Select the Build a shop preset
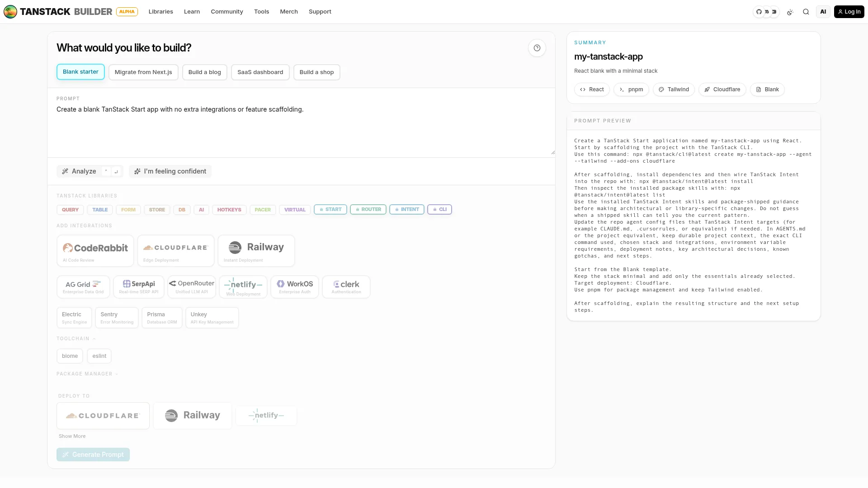 click(x=316, y=72)
